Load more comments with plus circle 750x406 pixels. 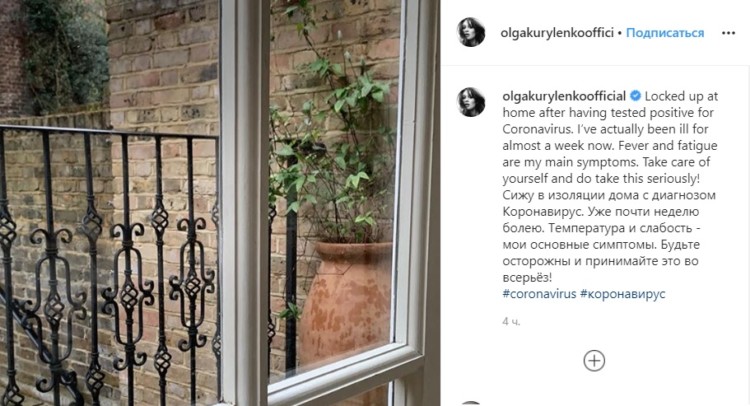[x=594, y=361]
